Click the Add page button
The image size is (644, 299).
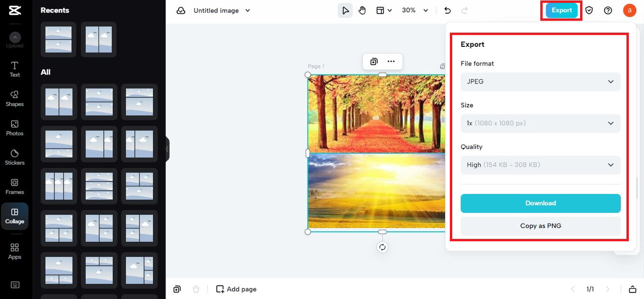point(236,289)
